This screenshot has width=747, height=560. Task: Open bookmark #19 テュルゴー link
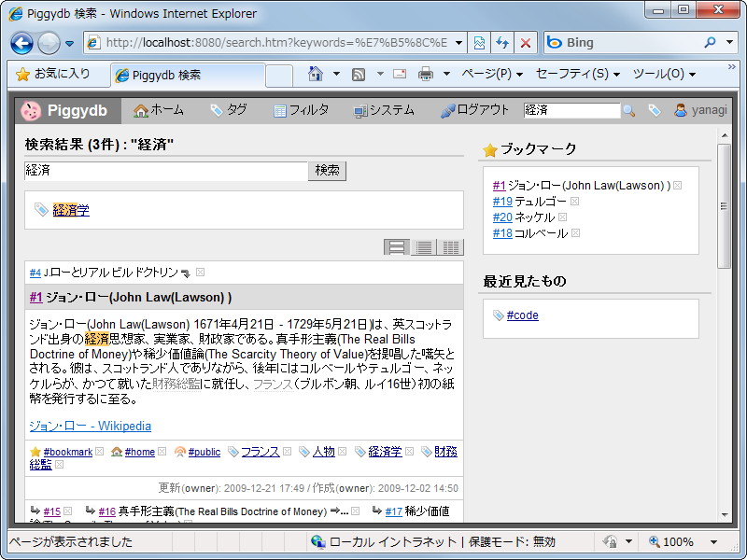(502, 202)
